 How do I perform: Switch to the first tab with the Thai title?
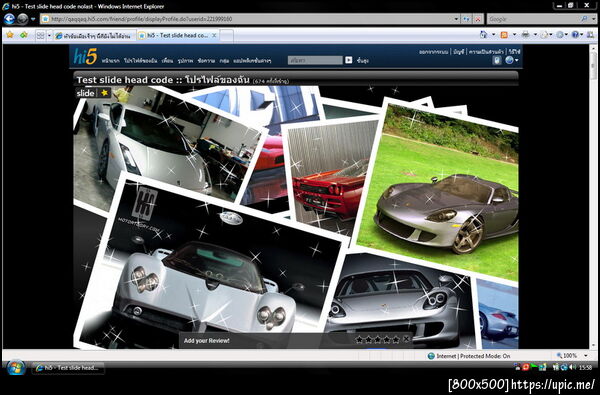click(95, 36)
